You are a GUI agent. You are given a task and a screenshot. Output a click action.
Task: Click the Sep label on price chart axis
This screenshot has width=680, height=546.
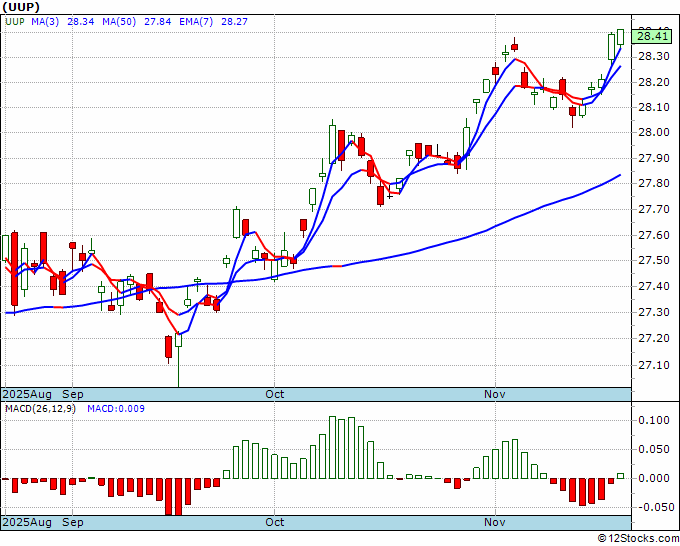pos(73,394)
